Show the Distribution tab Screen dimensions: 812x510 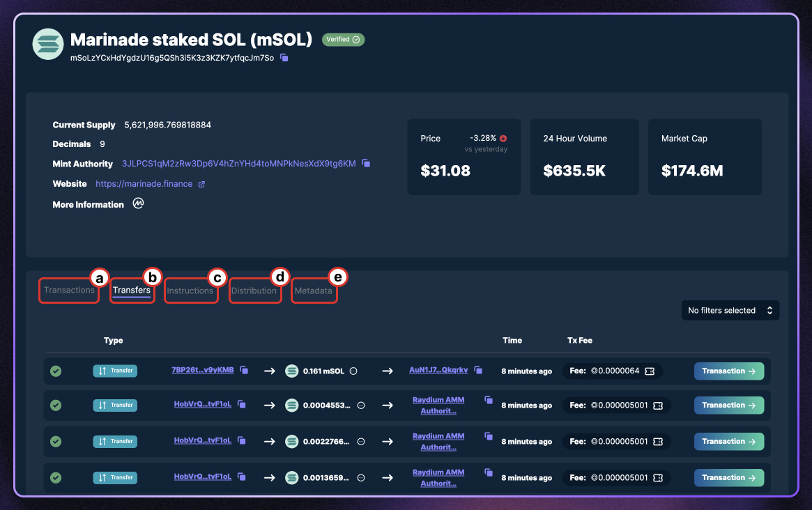254,291
